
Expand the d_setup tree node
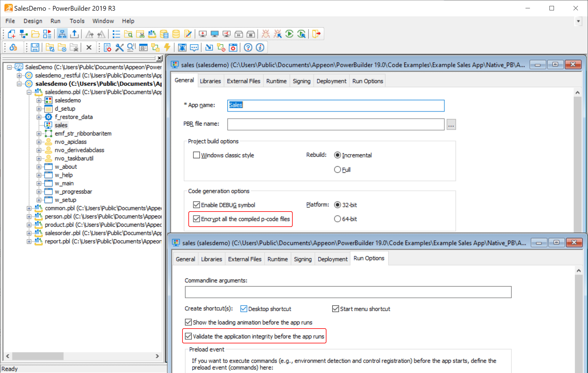(x=39, y=109)
